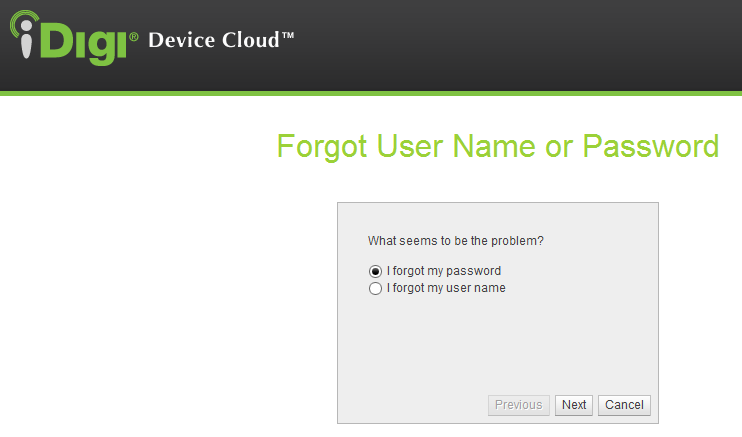
Task: Click the TM mark after Device Cloud
Action: [287, 37]
